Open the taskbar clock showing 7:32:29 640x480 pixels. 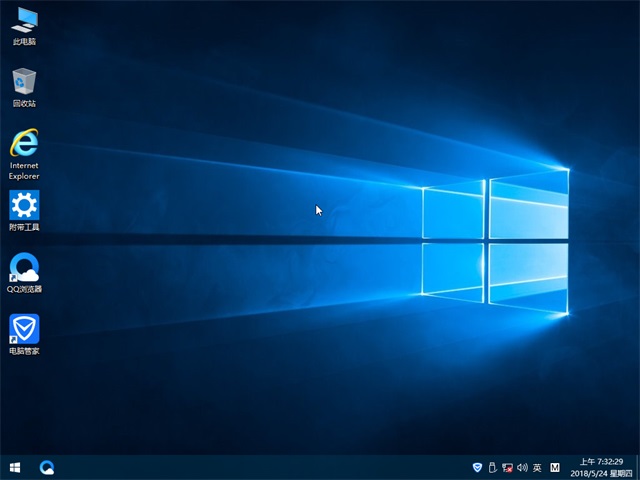(x=601, y=461)
